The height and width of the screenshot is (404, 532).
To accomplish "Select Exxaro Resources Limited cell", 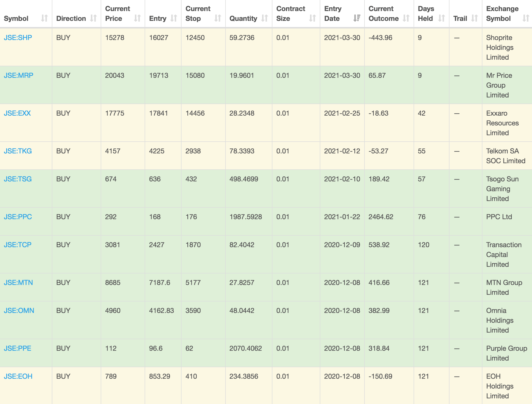I will [507, 123].
